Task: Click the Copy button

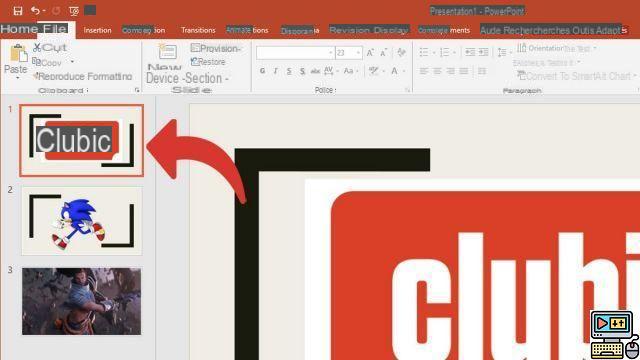Action: tap(47, 62)
